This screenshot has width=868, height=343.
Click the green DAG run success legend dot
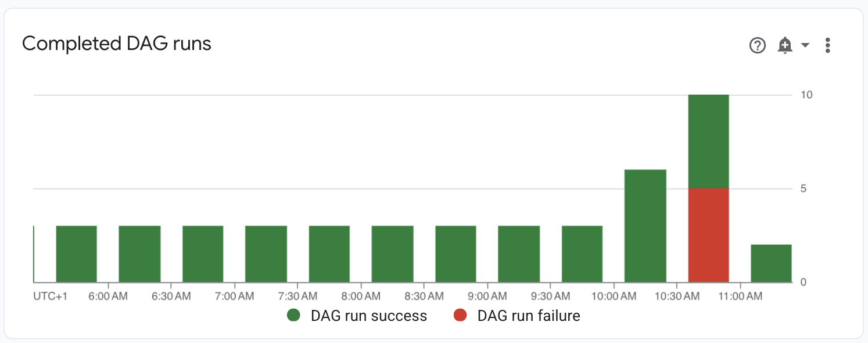click(x=294, y=316)
